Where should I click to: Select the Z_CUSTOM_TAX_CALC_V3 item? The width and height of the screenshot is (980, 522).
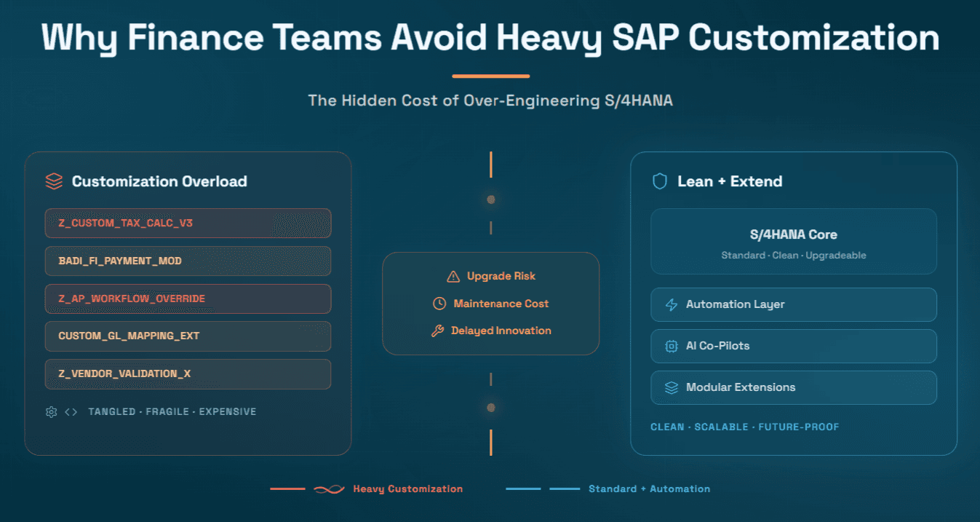tap(188, 223)
